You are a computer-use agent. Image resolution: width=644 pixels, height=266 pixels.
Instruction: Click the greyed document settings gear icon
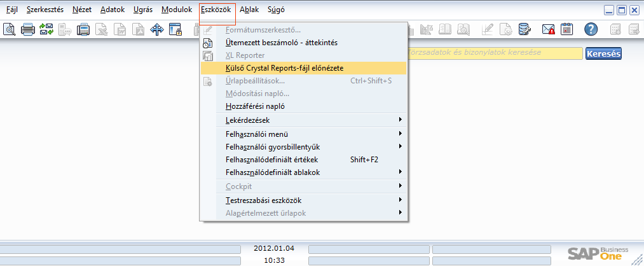505,29
